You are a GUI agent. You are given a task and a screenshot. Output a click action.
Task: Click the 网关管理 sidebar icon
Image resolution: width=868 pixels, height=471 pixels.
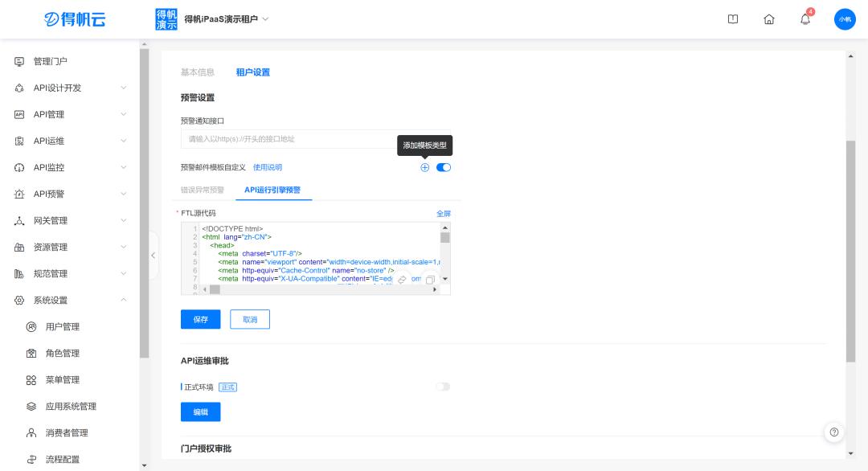click(19, 221)
